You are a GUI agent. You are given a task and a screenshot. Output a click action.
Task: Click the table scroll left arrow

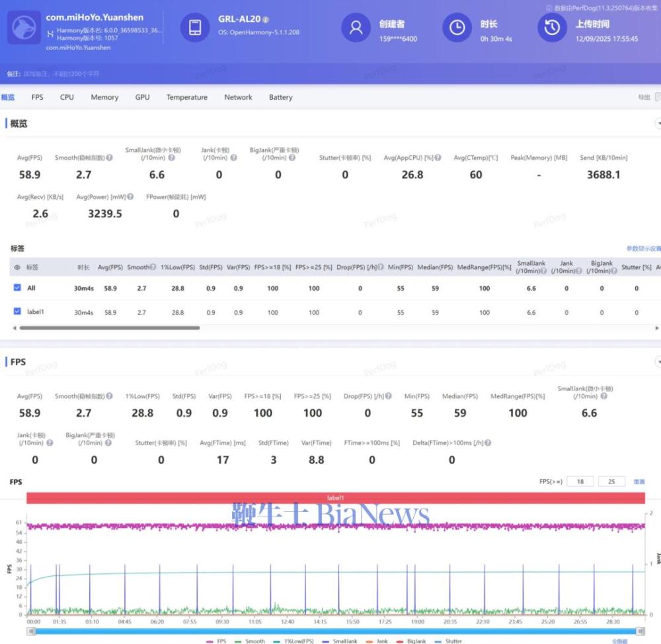click(x=15, y=328)
